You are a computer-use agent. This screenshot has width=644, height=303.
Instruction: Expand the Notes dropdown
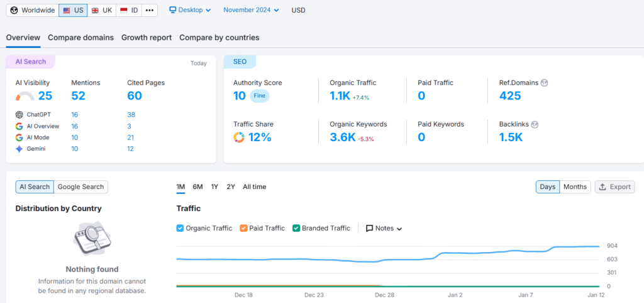click(384, 228)
